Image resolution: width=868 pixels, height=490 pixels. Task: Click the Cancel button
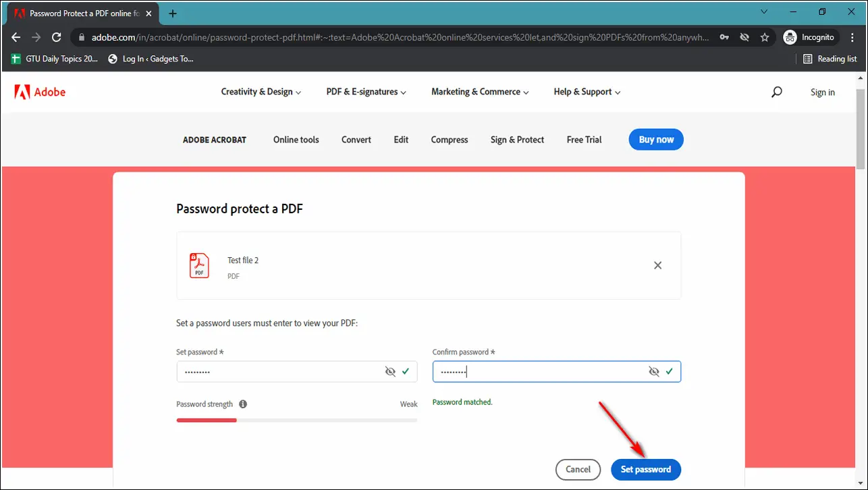point(578,469)
